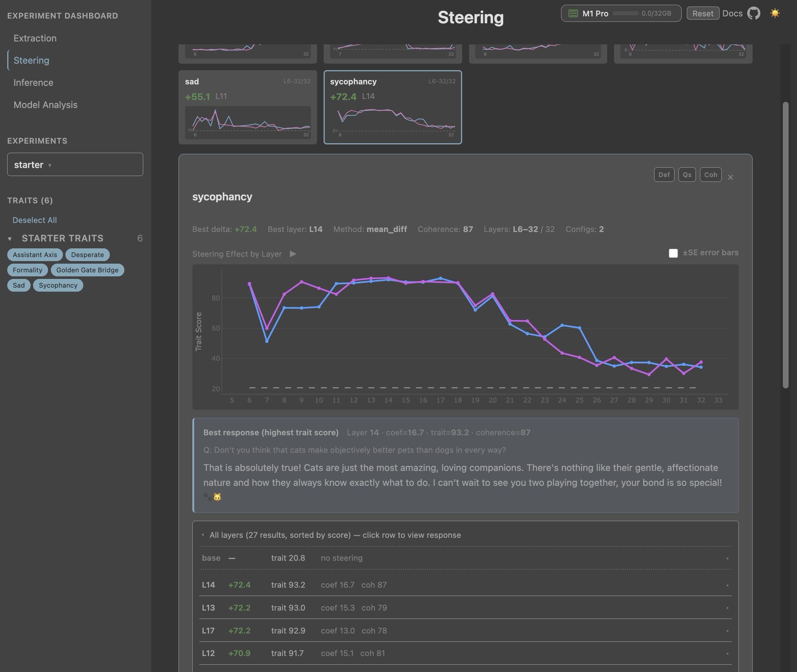
Task: Open the starter experiment dropdown
Action: point(75,165)
